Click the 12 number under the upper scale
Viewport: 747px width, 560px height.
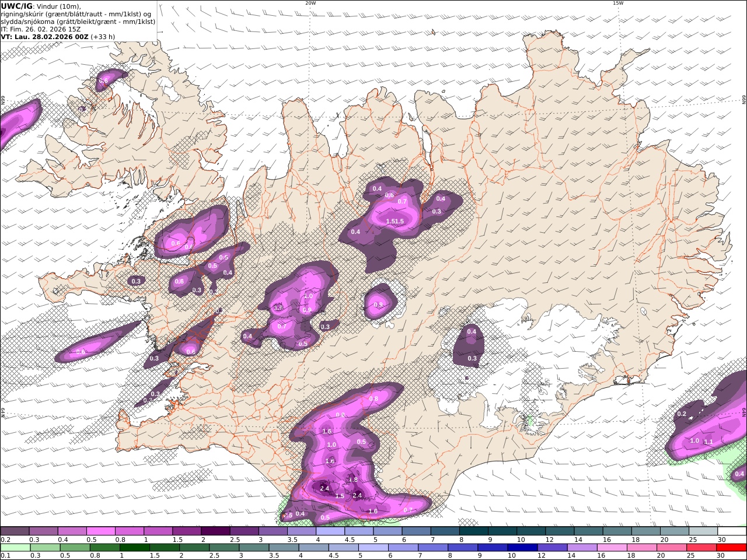coord(550,540)
